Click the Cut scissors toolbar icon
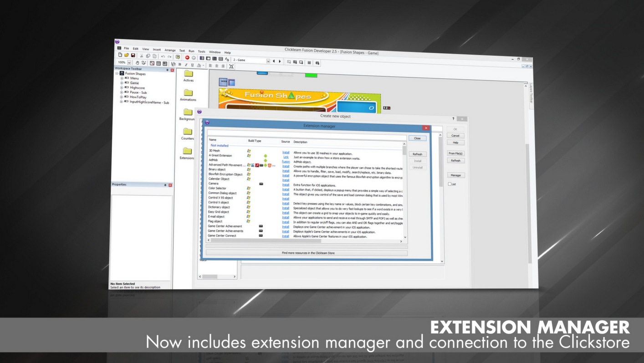 [x=142, y=56]
